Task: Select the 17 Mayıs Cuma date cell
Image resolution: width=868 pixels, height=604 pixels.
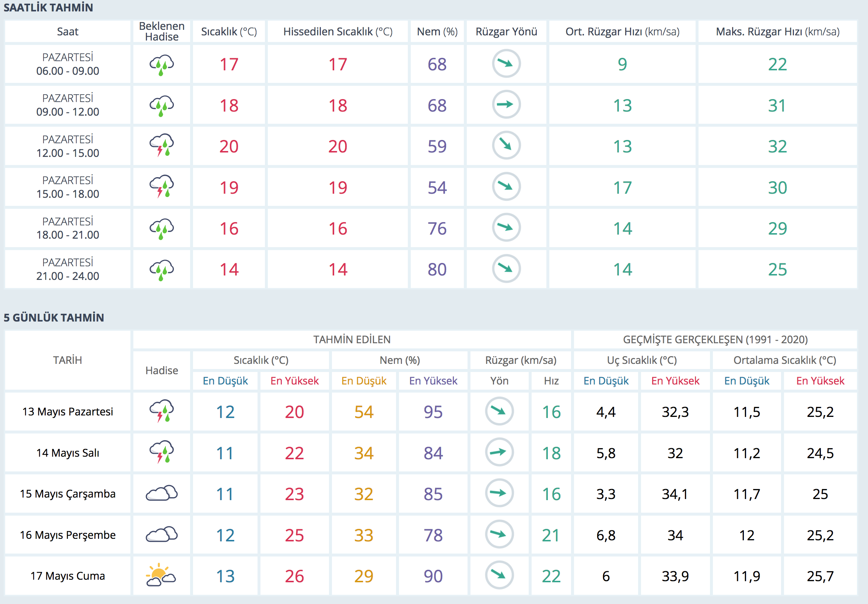Action: coord(68,576)
